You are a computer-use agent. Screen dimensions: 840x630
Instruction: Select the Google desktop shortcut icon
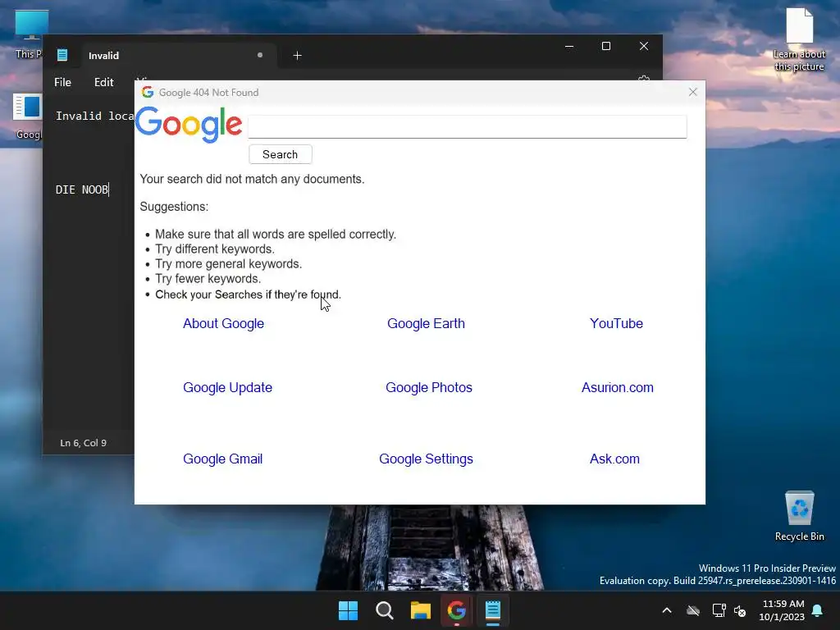[x=28, y=116]
